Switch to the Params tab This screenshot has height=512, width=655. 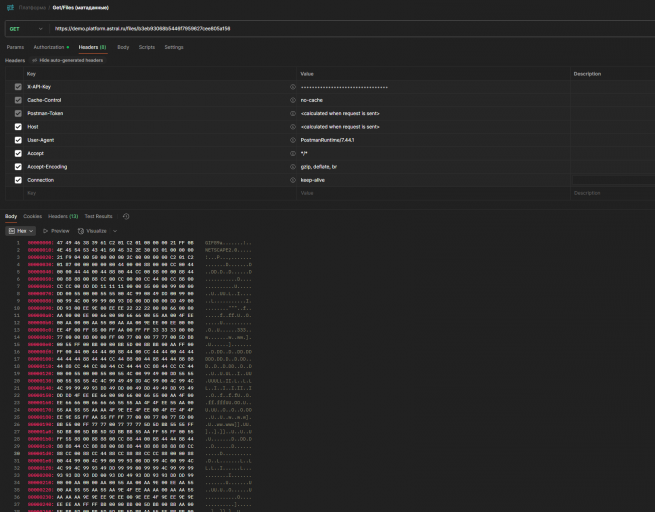pyautogui.click(x=15, y=47)
